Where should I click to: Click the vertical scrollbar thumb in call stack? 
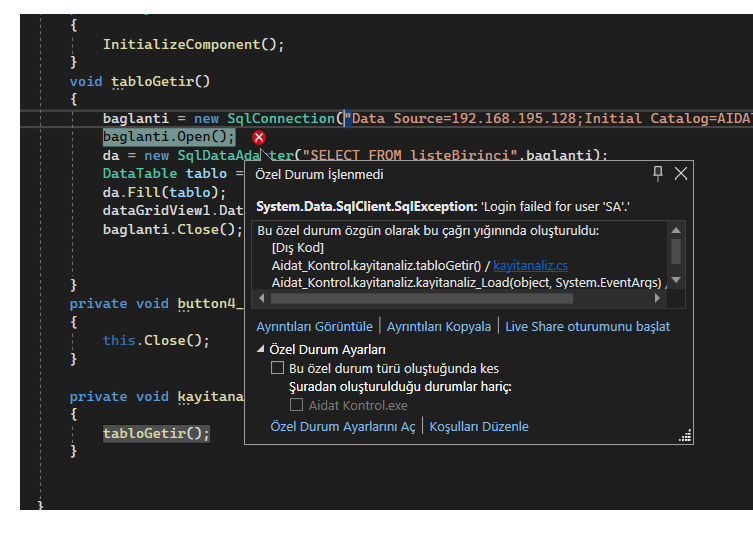pos(676,251)
